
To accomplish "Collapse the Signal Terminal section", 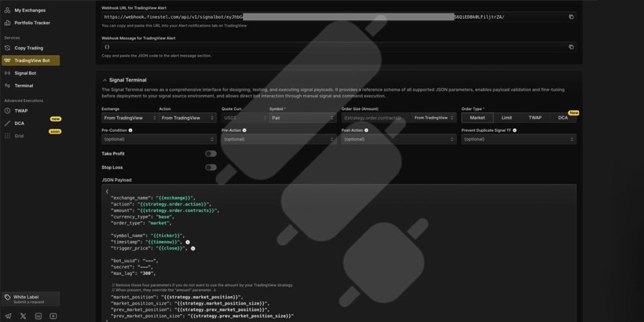I will (105, 80).
